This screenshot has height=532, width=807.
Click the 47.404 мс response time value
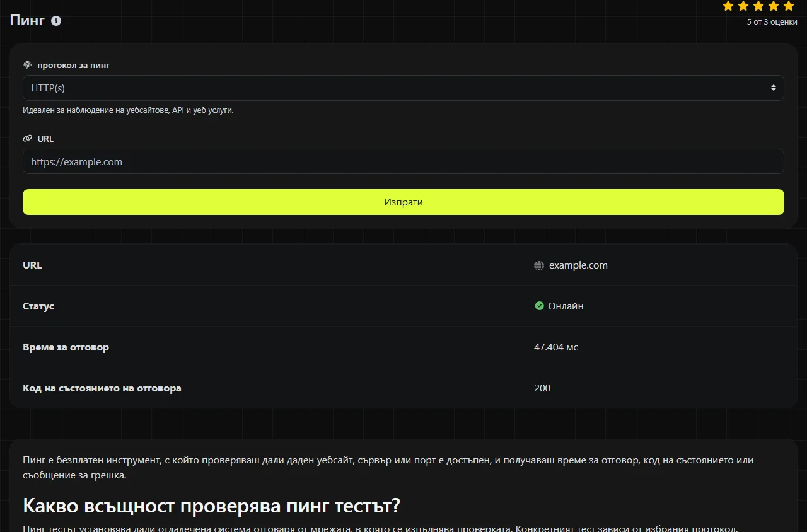(x=556, y=347)
